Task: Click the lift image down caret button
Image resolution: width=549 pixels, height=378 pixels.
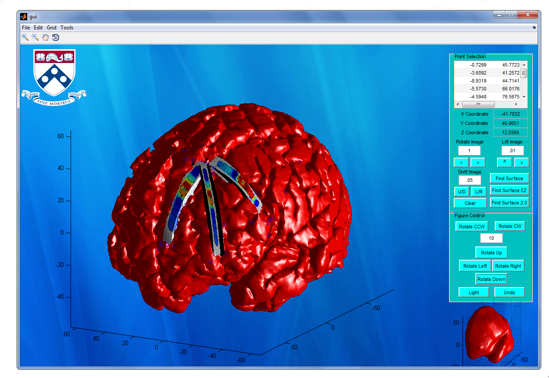Action: click(x=521, y=162)
